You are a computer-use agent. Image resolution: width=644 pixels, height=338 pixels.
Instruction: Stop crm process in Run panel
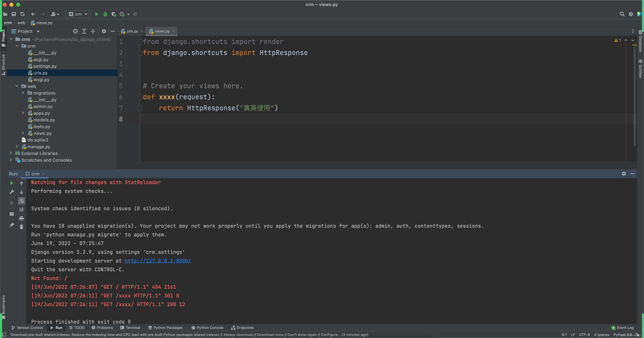click(12, 203)
